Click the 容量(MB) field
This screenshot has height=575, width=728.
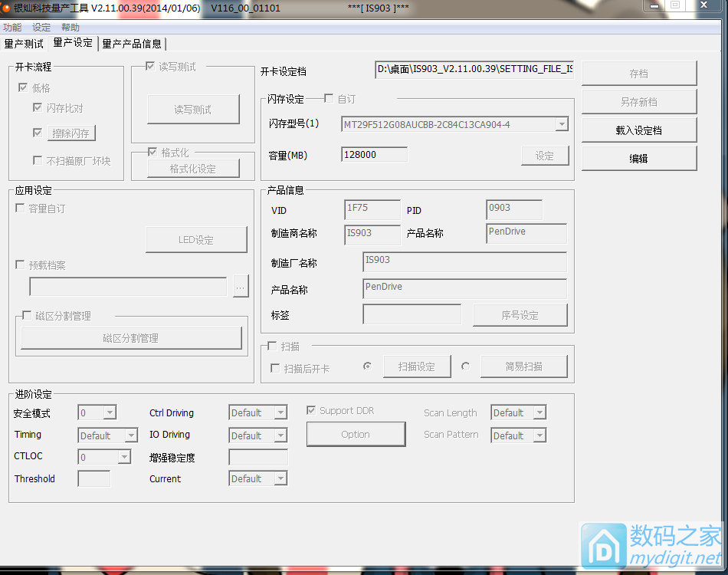[374, 155]
